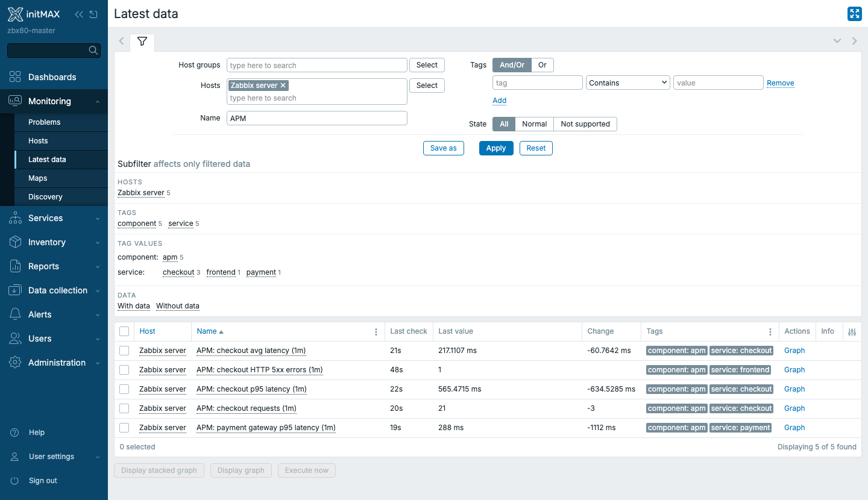This screenshot has height=500, width=868.
Task: Expand the Data collection menu section
Action: (98, 291)
